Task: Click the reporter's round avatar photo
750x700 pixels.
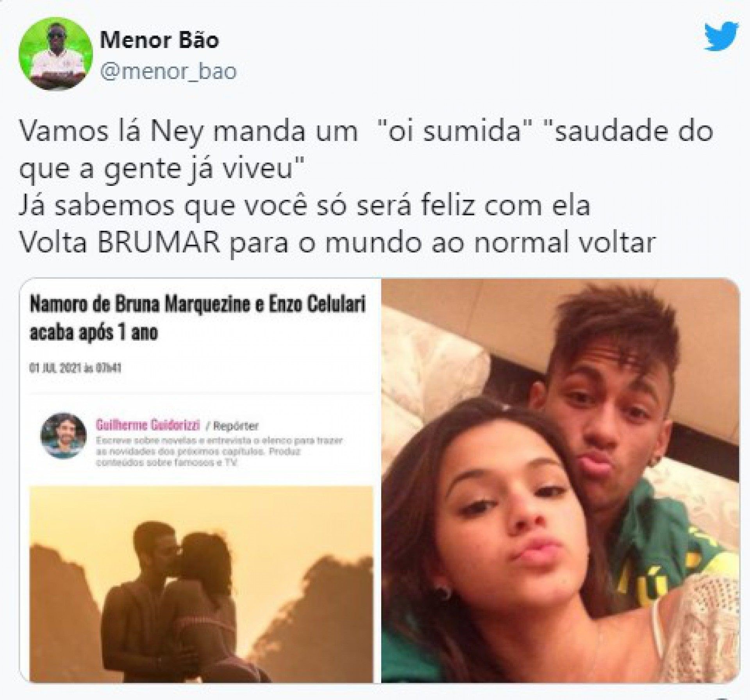Action: (x=63, y=435)
